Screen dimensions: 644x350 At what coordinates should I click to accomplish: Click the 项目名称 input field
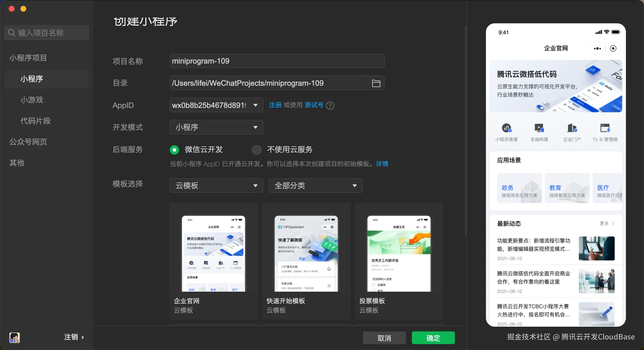(x=277, y=61)
